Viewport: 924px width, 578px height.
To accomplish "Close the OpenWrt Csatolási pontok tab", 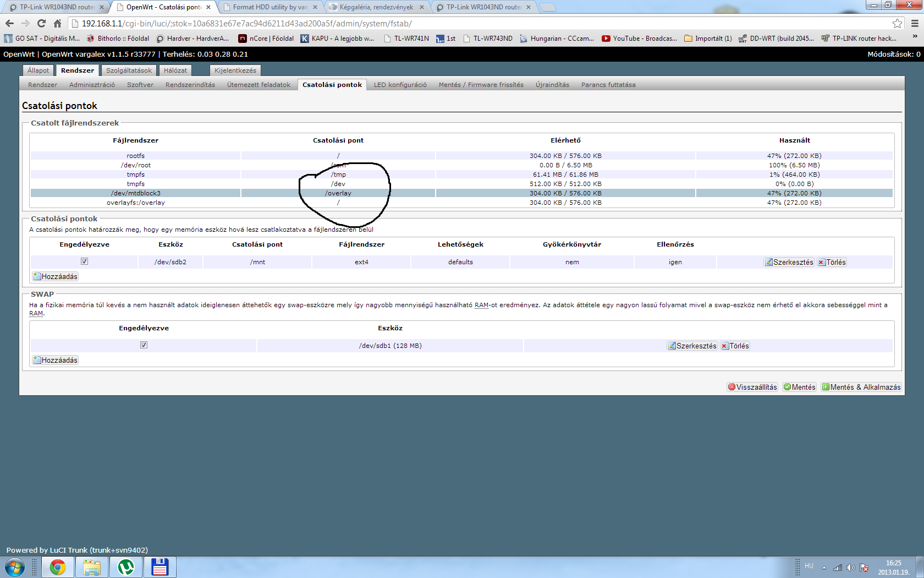I will pos(208,7).
